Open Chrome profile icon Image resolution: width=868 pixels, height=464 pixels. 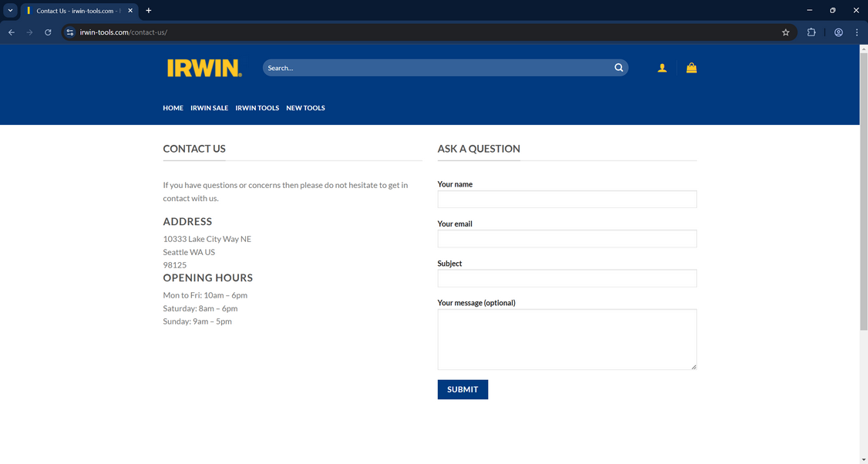point(839,32)
